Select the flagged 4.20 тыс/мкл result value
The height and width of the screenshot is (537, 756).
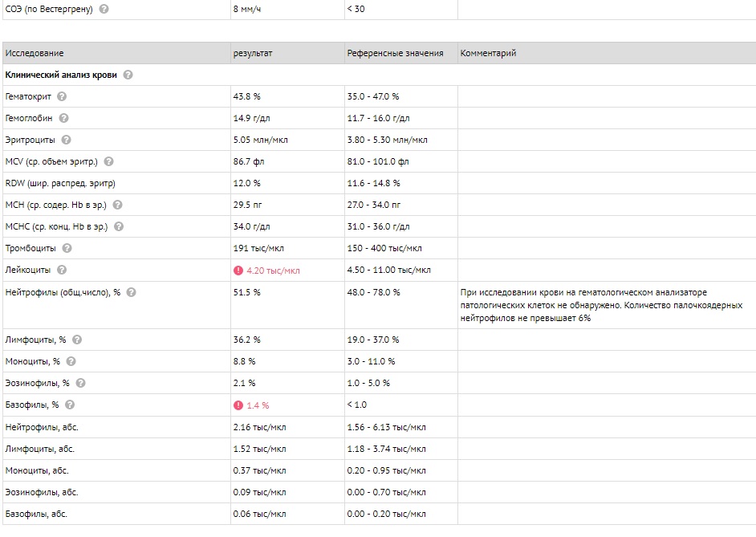(273, 271)
